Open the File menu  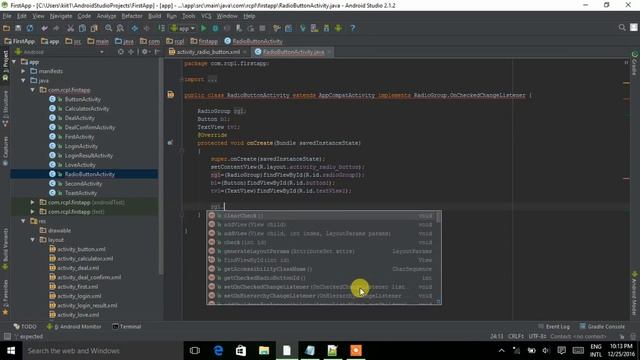click(x=7, y=16)
